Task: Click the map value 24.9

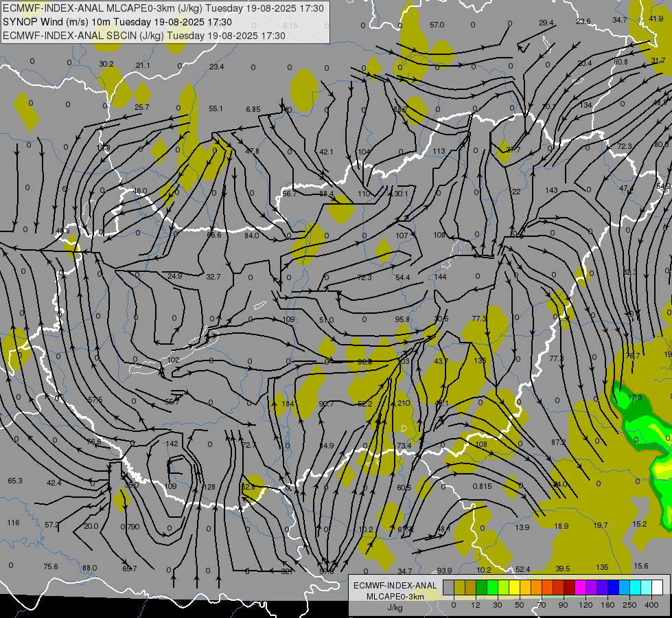Action: pyautogui.click(x=175, y=276)
